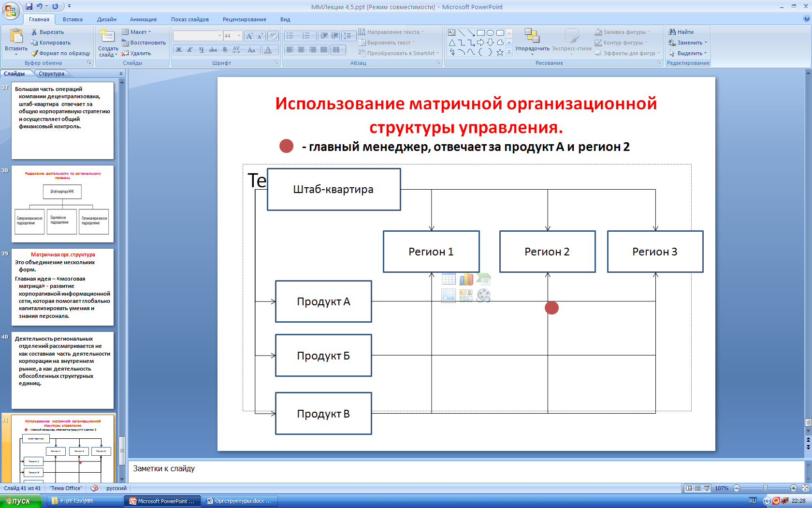Select the Oval shape in shapes gallery
The image size is (812, 508).
(x=490, y=33)
